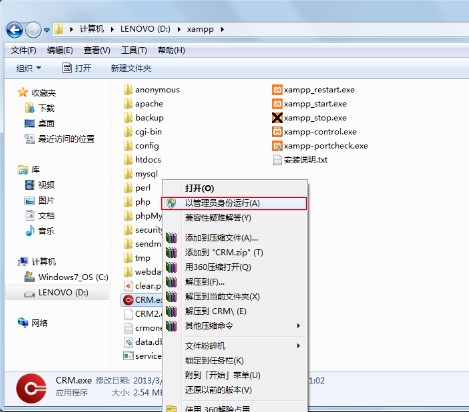Open the 帮助(H) menu

(x=171, y=50)
